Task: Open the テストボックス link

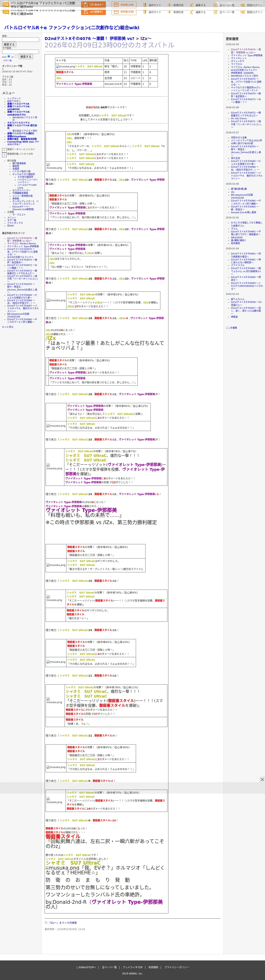Action: coord(15,222)
